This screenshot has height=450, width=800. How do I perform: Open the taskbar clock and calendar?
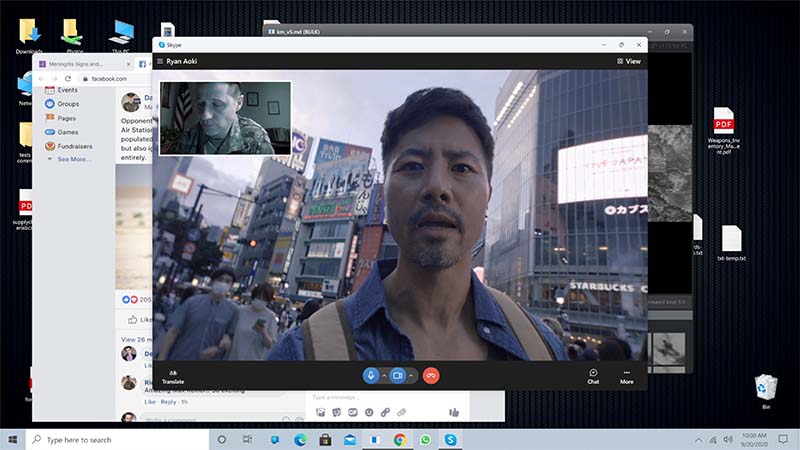754,439
